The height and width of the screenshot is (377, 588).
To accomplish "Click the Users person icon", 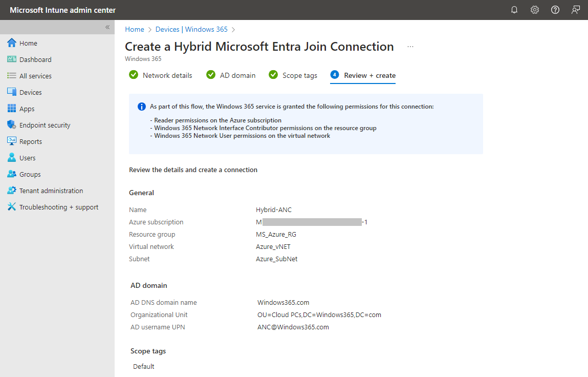I will [12, 158].
